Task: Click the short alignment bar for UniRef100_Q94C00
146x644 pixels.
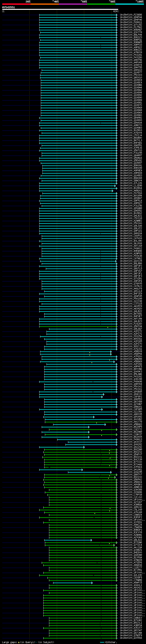Action: [x=72, y=394]
